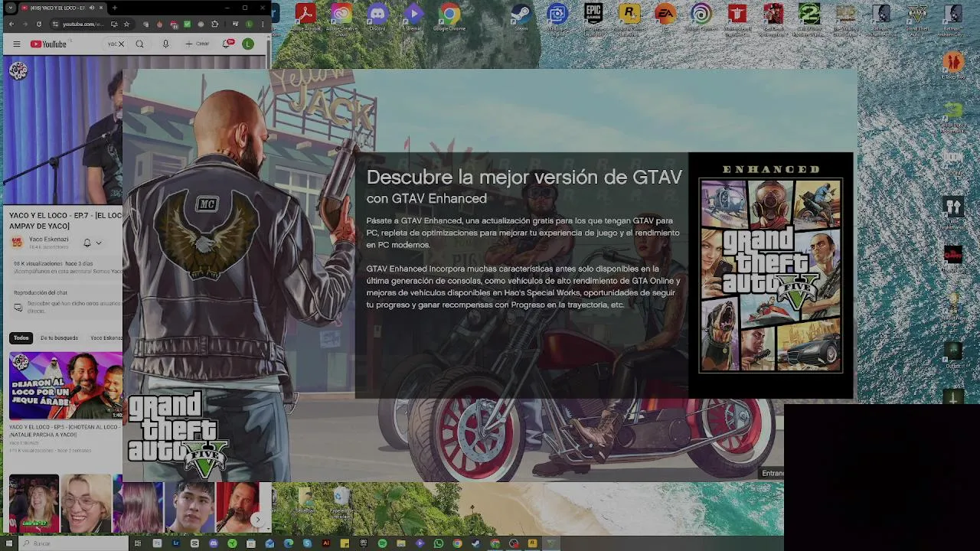Open the Yaco Eskenazi channel name
980x551 pixels.
[49, 239]
